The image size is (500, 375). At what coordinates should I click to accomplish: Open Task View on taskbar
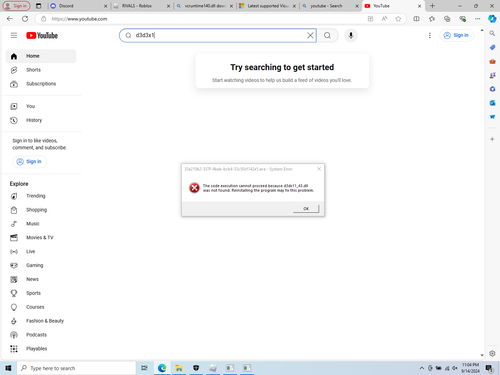144,368
